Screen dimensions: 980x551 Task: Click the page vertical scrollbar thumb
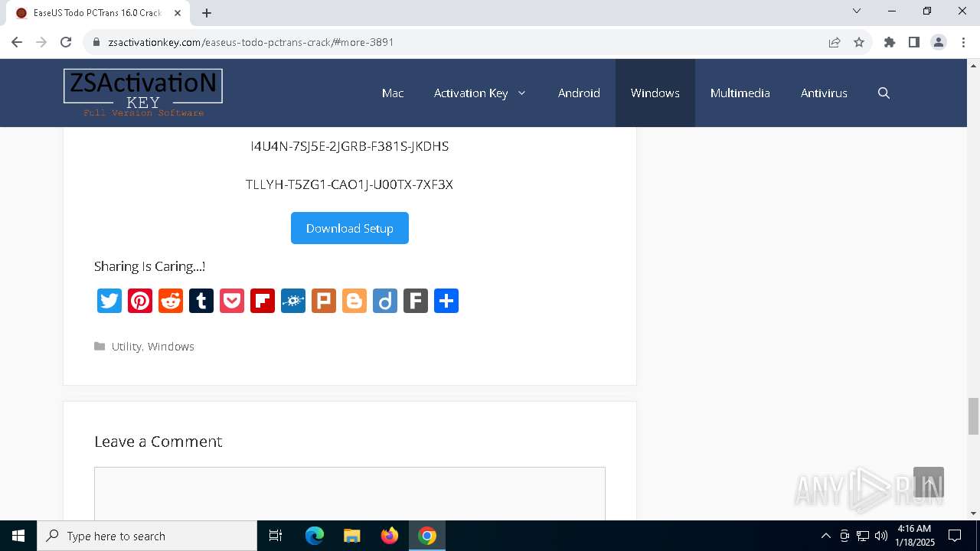click(973, 416)
